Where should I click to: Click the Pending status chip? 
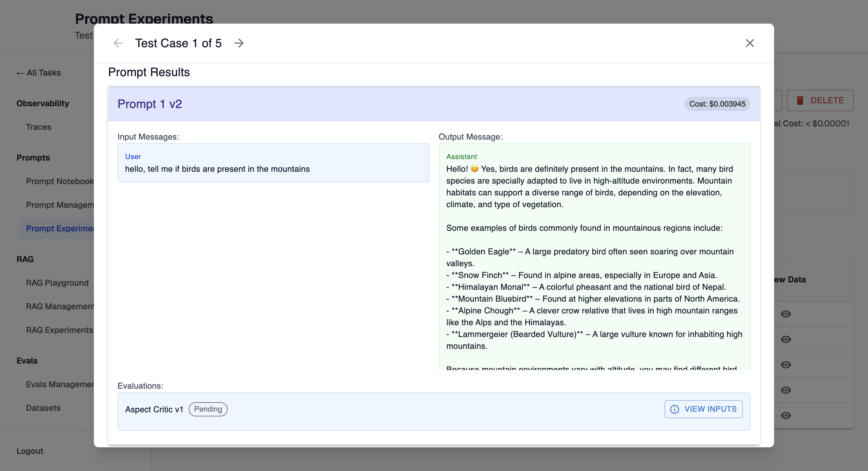(208, 409)
